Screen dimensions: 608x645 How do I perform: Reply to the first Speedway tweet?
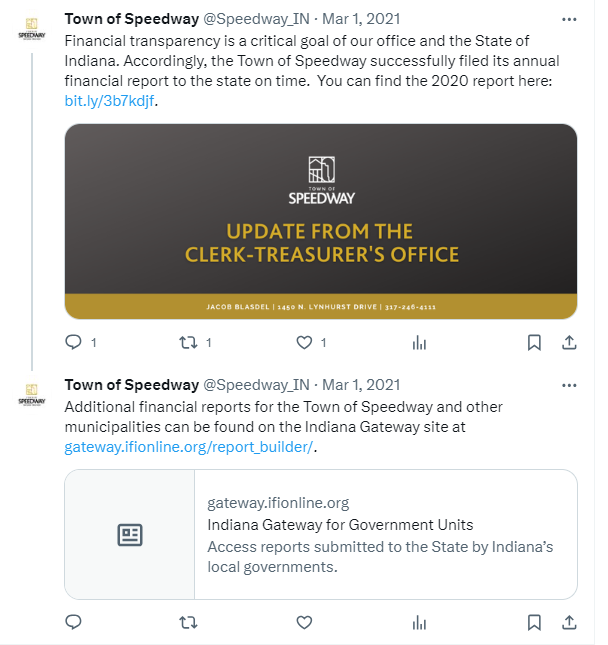74,342
